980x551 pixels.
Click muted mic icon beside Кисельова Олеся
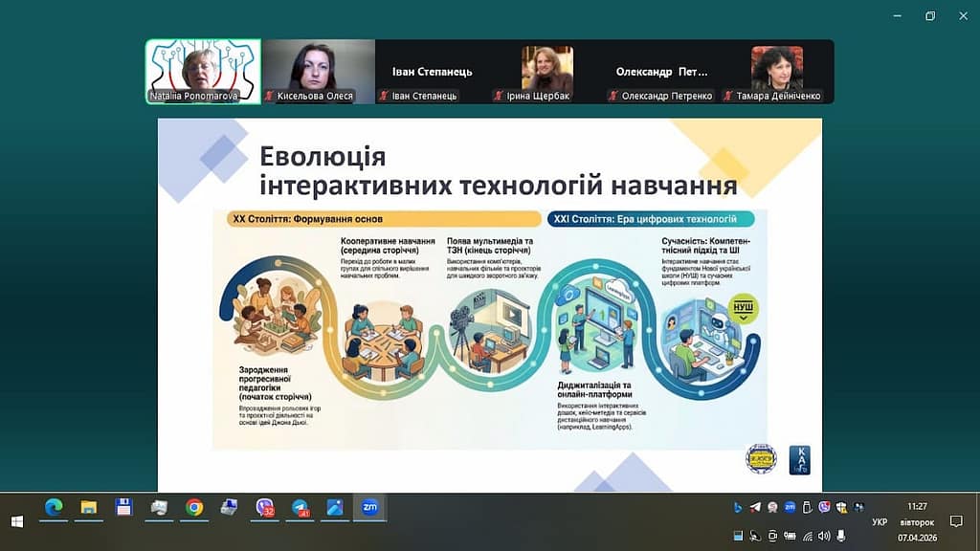point(270,97)
